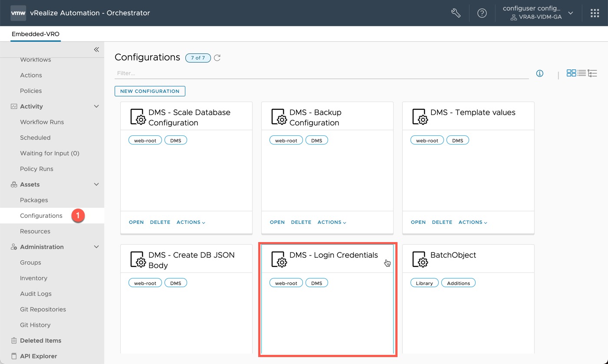Go to Workflows in sidebar
608x364 pixels.
pyautogui.click(x=36, y=59)
